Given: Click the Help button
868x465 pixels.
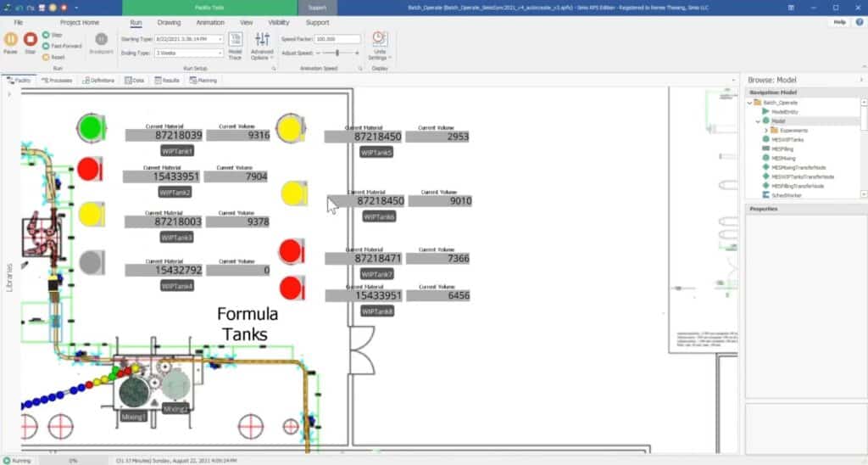Looking at the screenshot, I should click(x=840, y=22).
